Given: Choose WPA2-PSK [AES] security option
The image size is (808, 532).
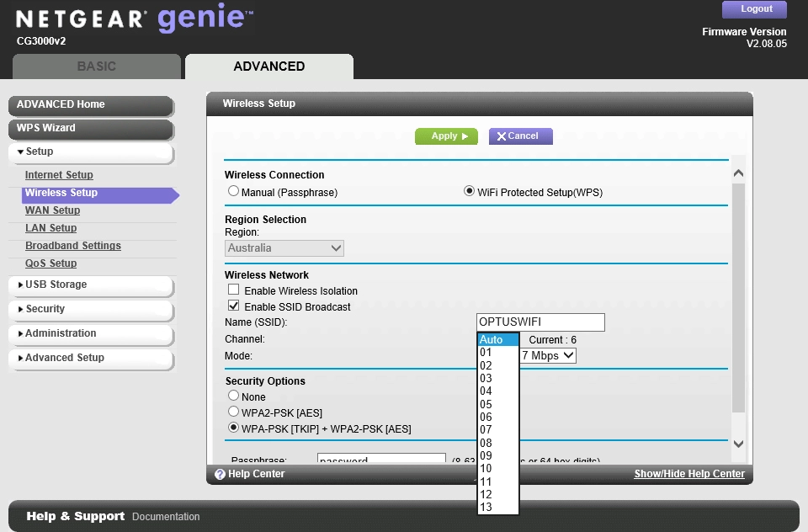Looking at the screenshot, I should [x=234, y=412].
